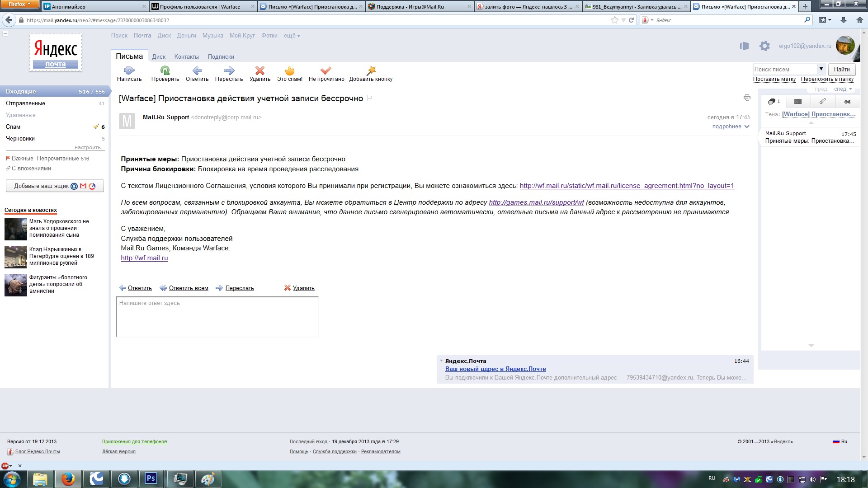Open the paperclip attachments tab in side panel

point(823,101)
